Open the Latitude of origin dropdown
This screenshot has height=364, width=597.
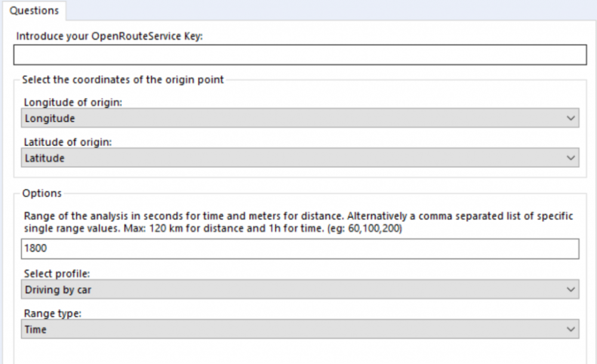coord(300,158)
